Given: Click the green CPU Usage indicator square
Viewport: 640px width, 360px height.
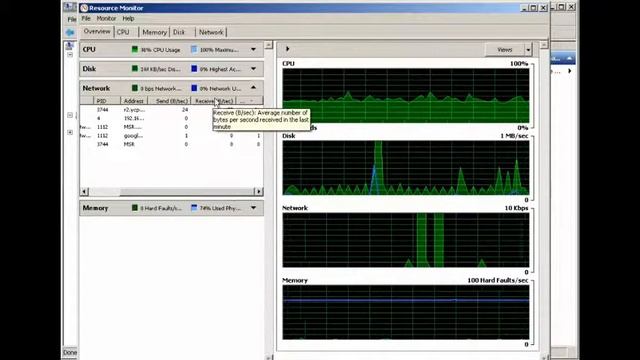Looking at the screenshot, I should coord(135,49).
